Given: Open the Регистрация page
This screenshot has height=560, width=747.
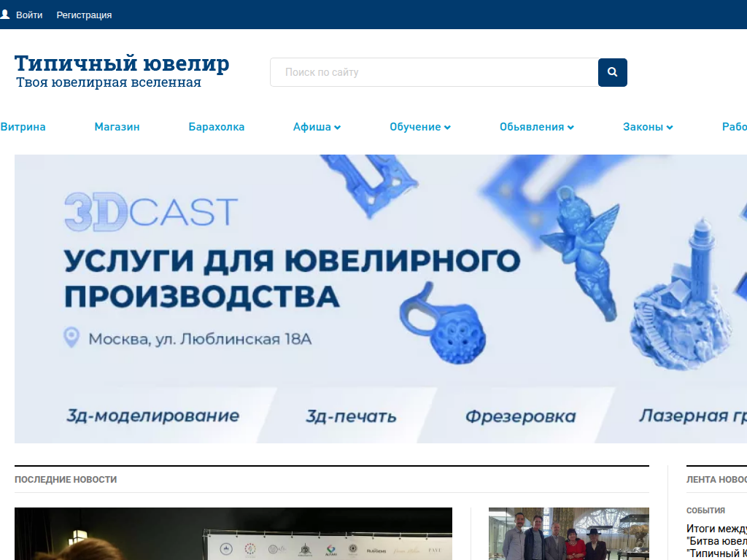Looking at the screenshot, I should click(84, 14).
